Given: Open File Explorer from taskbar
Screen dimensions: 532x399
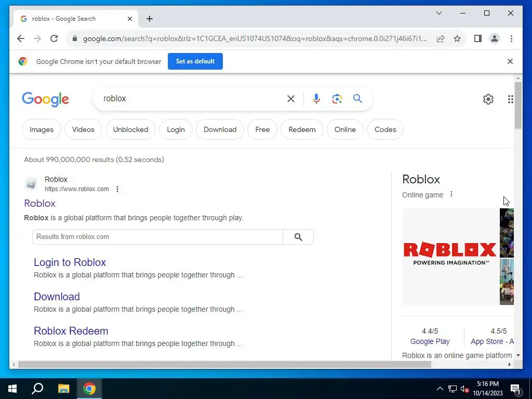Looking at the screenshot, I should [63, 389].
